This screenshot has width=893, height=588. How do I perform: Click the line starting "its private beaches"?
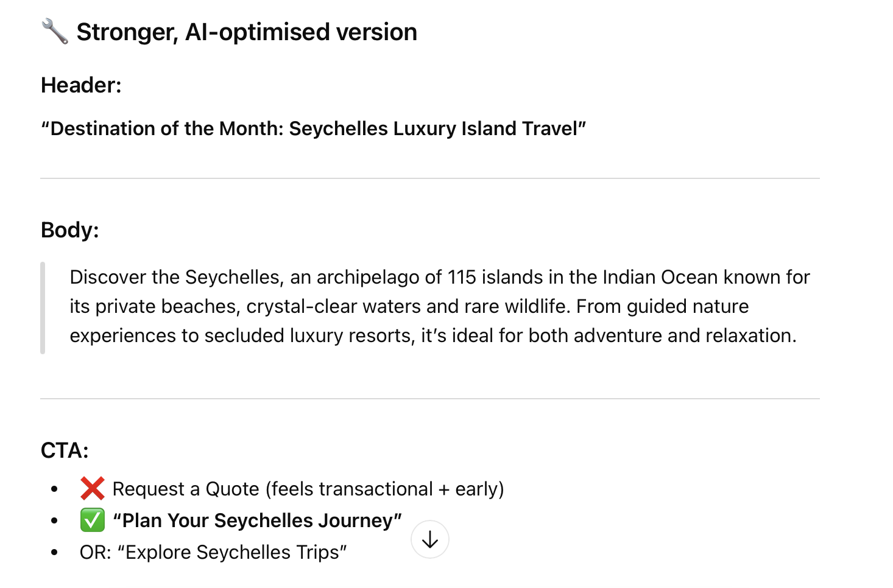pos(409,306)
